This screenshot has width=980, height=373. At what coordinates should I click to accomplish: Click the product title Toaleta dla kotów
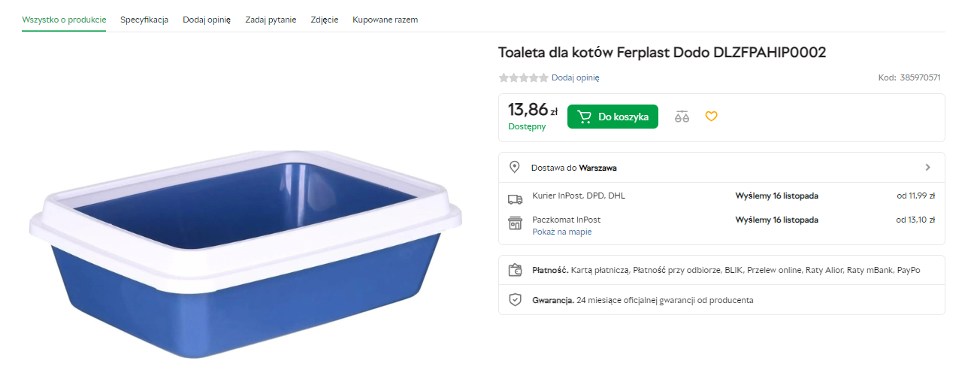[x=662, y=53]
